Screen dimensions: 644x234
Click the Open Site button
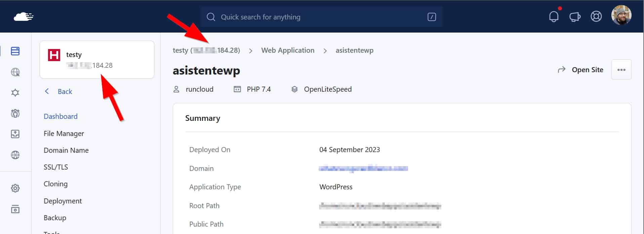tap(581, 70)
